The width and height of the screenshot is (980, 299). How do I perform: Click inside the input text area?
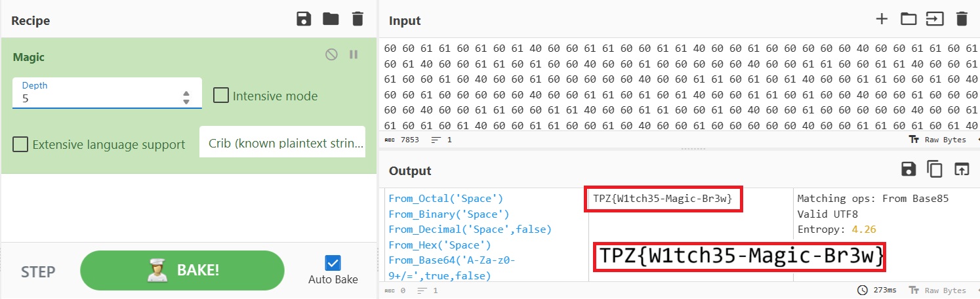click(x=679, y=86)
